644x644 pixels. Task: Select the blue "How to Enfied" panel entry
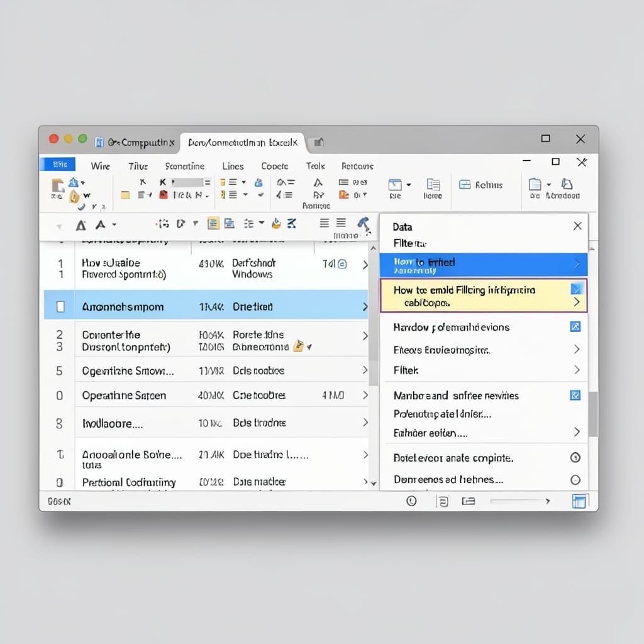click(x=484, y=265)
